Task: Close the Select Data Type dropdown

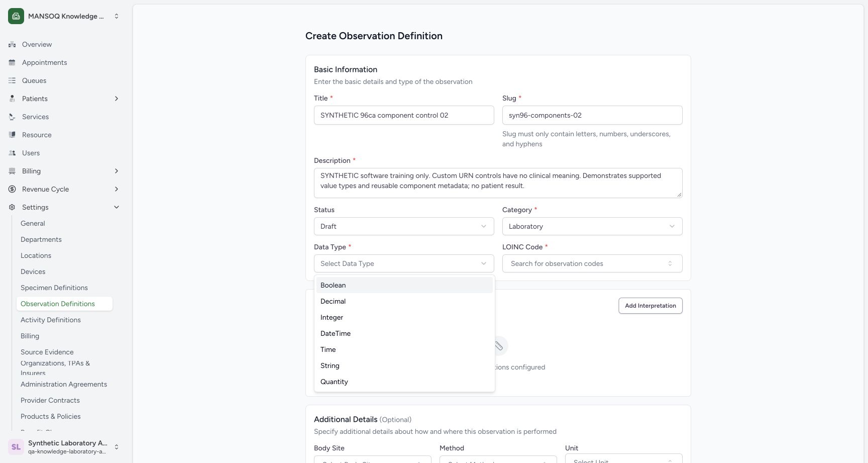Action: (404, 263)
